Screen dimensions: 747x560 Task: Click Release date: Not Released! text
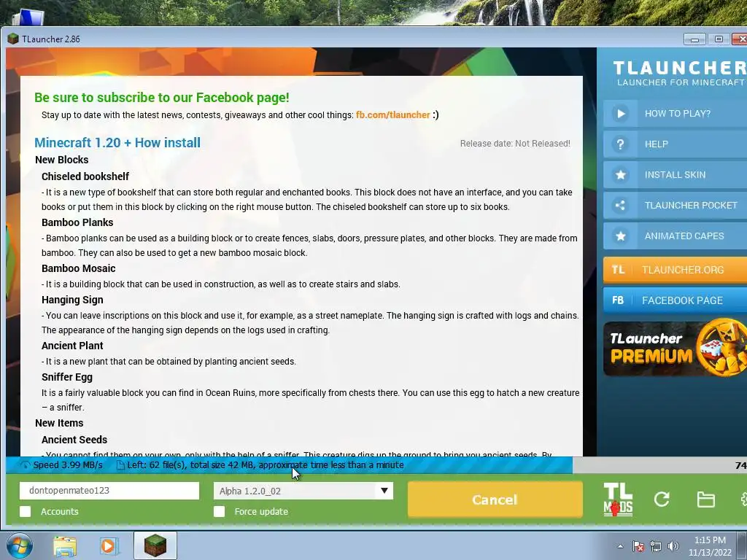tap(515, 144)
